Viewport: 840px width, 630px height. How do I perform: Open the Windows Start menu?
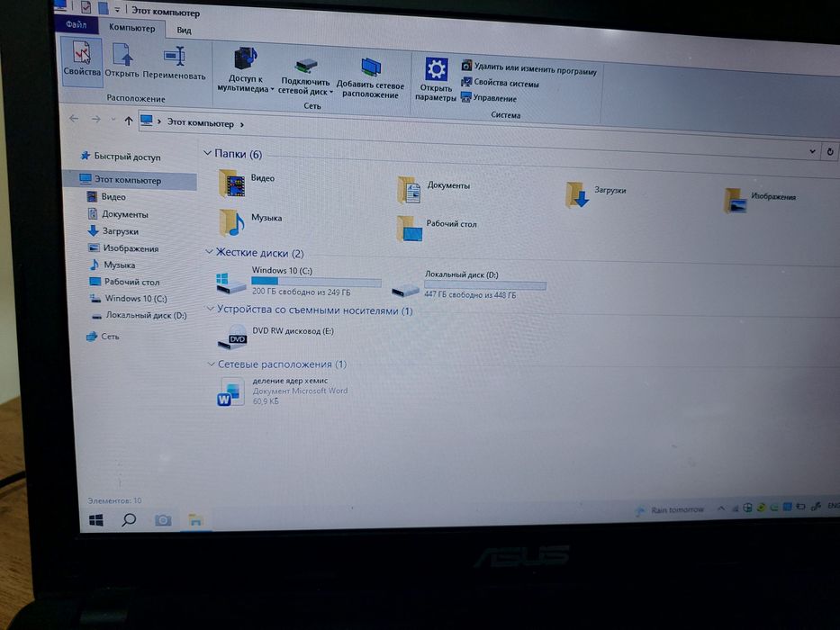click(x=96, y=519)
